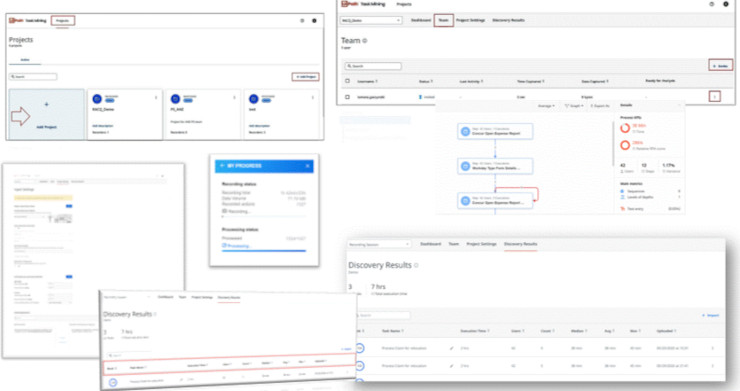Click the outlined Add Project button
This screenshot has height=391, width=740.
[x=305, y=76]
